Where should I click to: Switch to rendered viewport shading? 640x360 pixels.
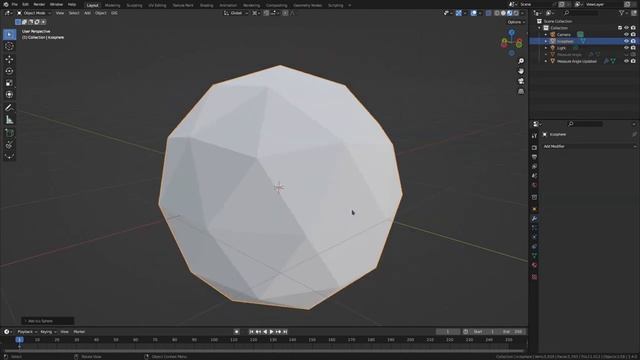pos(516,13)
